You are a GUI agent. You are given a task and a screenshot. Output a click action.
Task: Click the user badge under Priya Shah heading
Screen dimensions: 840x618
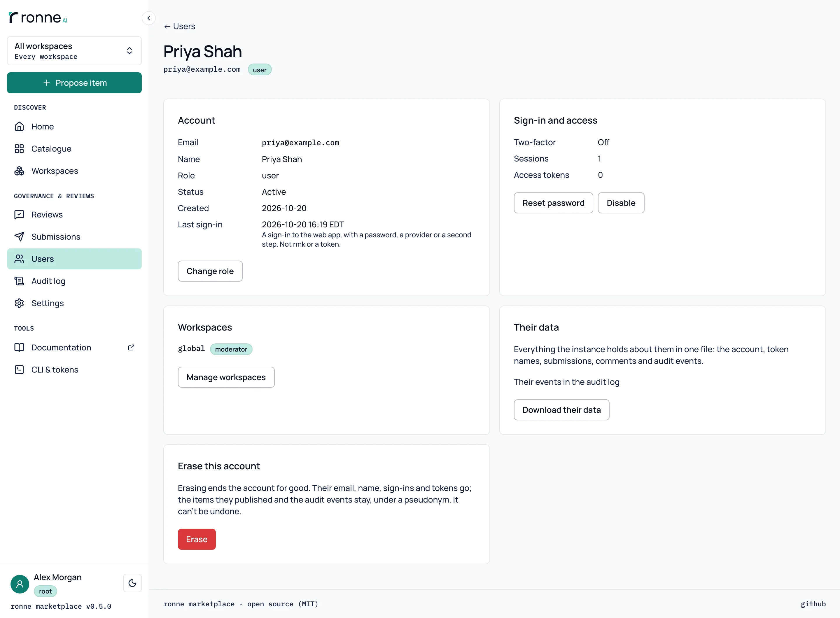point(259,70)
